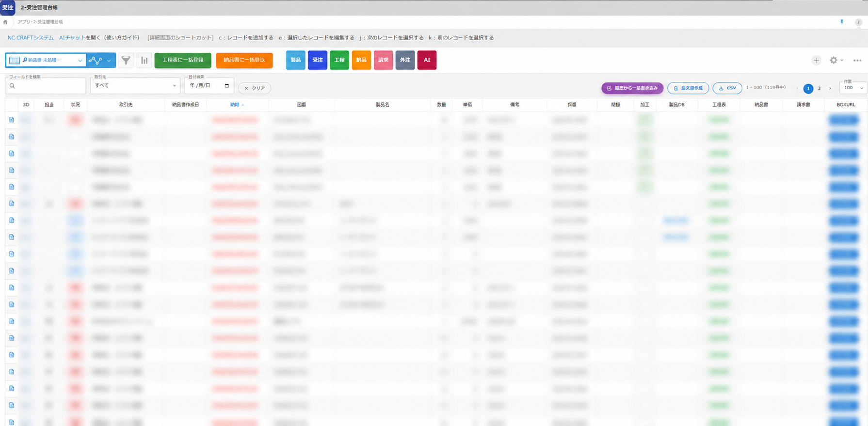Switch to the 受注 tab button
The width and height of the screenshot is (868, 426).
pyautogui.click(x=318, y=60)
